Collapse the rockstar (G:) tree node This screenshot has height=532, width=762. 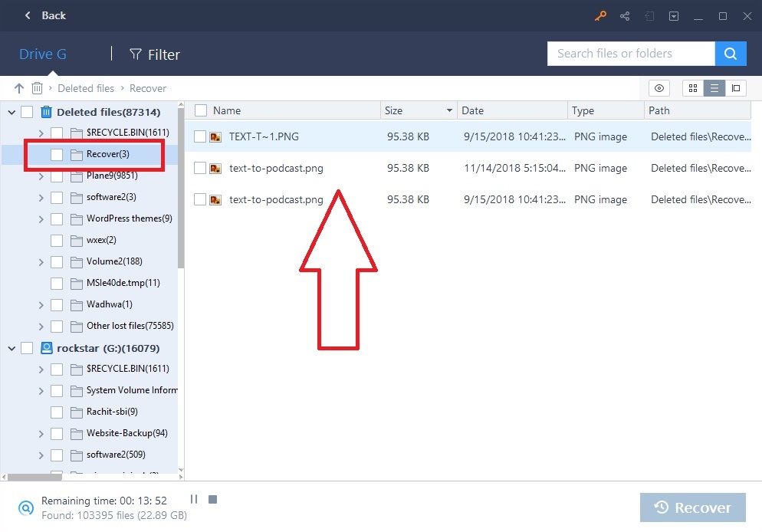click(11, 348)
